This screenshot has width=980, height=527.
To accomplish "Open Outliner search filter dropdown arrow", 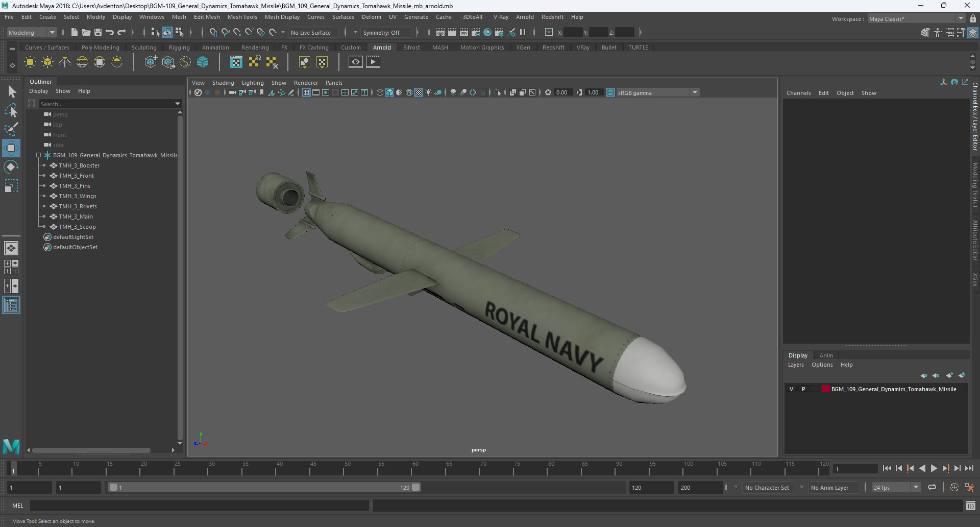I will 178,104.
